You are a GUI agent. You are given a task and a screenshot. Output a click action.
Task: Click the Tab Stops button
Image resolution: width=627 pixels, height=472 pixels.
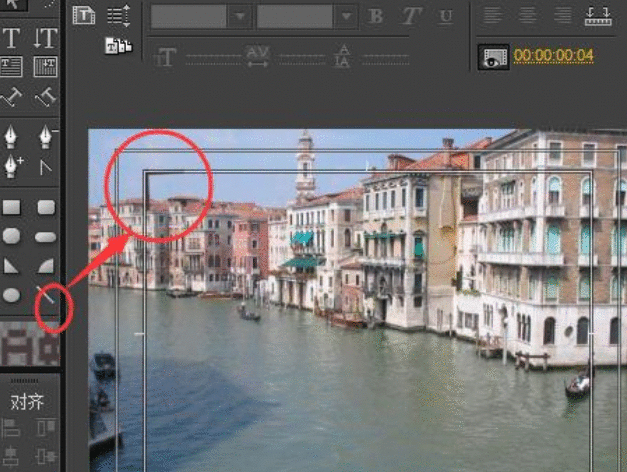(598, 15)
